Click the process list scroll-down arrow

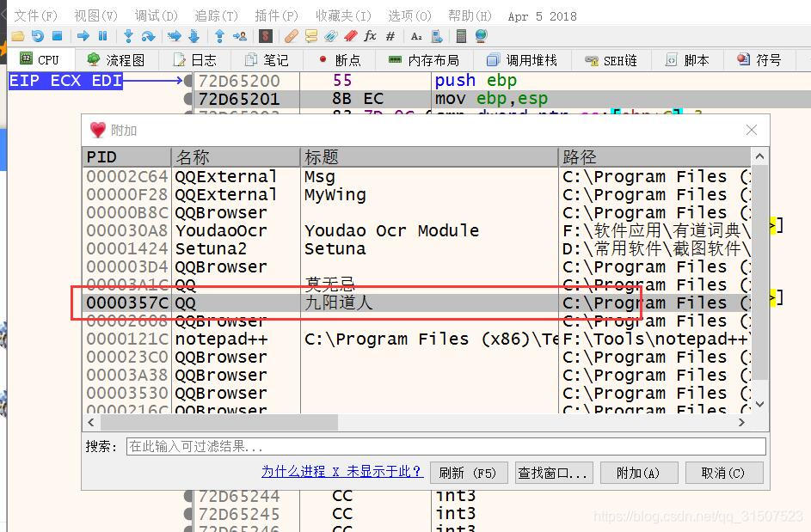click(x=759, y=404)
